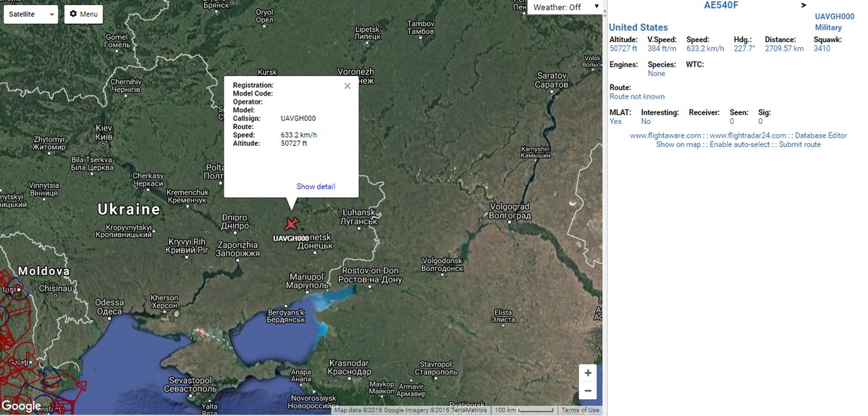Click the Luhansk city label

[x=360, y=217]
